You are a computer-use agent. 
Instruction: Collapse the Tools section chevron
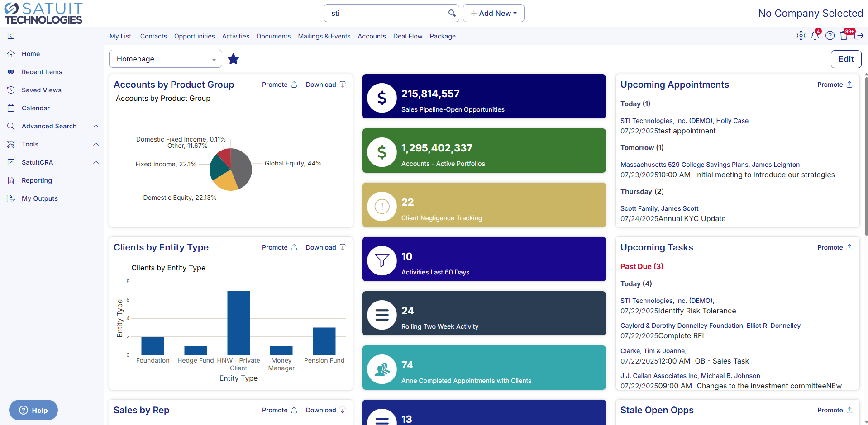(96, 144)
